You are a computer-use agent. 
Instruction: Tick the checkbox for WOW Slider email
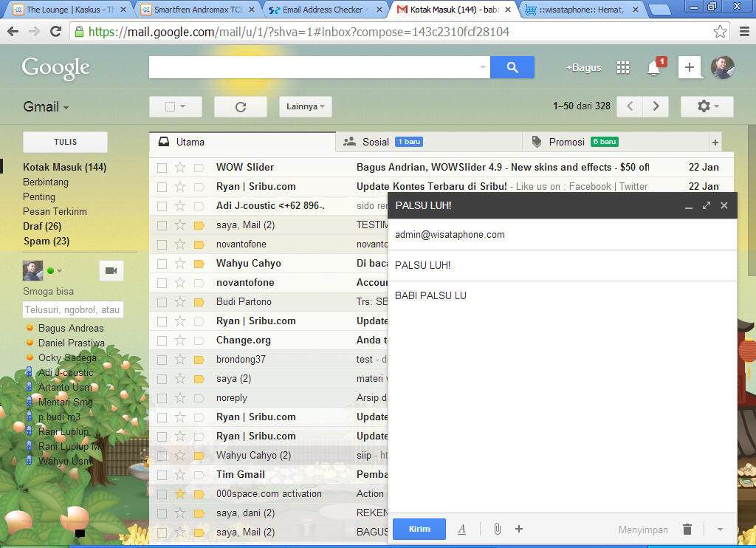(x=162, y=168)
